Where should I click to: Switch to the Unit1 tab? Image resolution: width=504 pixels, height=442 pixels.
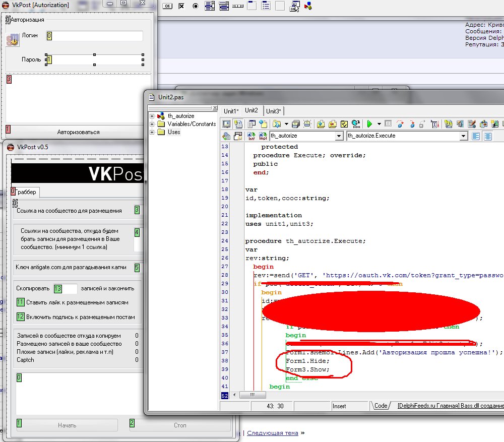pos(231,111)
